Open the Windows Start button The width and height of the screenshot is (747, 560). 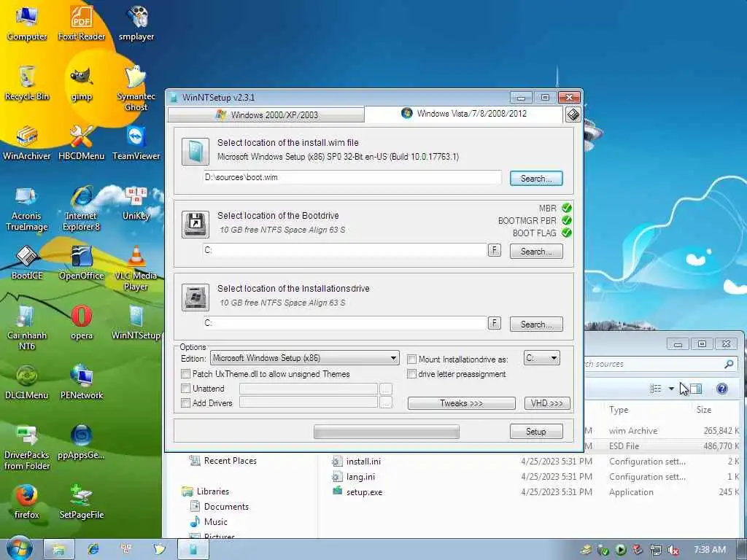(x=18, y=548)
